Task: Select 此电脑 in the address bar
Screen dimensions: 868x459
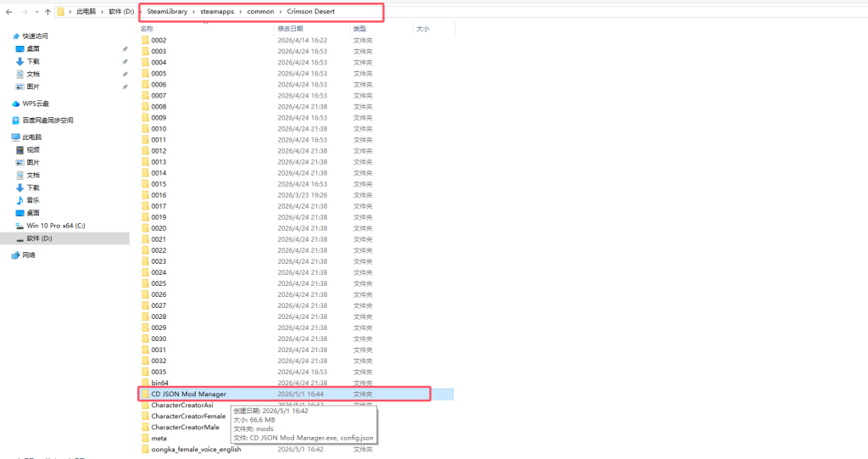Action: coord(86,12)
